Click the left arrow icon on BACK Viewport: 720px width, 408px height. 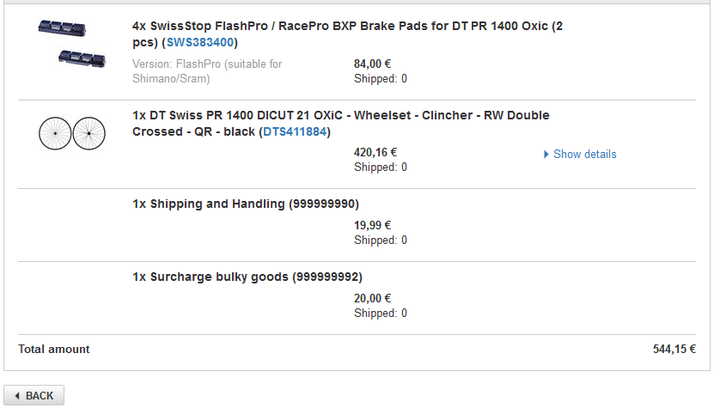(x=17, y=396)
